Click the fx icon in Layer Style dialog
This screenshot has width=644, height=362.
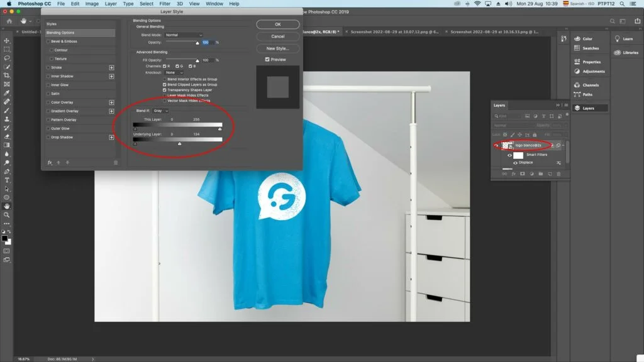tap(50, 163)
